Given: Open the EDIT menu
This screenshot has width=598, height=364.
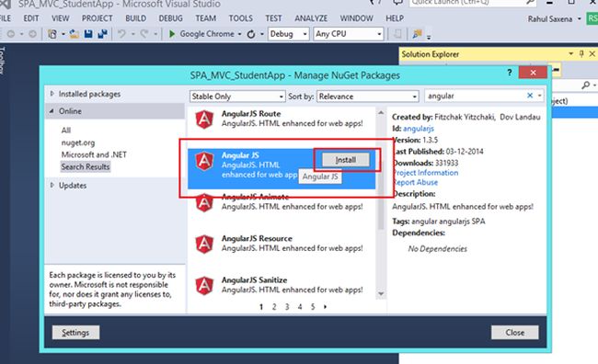Looking at the screenshot, I should click(31, 18).
